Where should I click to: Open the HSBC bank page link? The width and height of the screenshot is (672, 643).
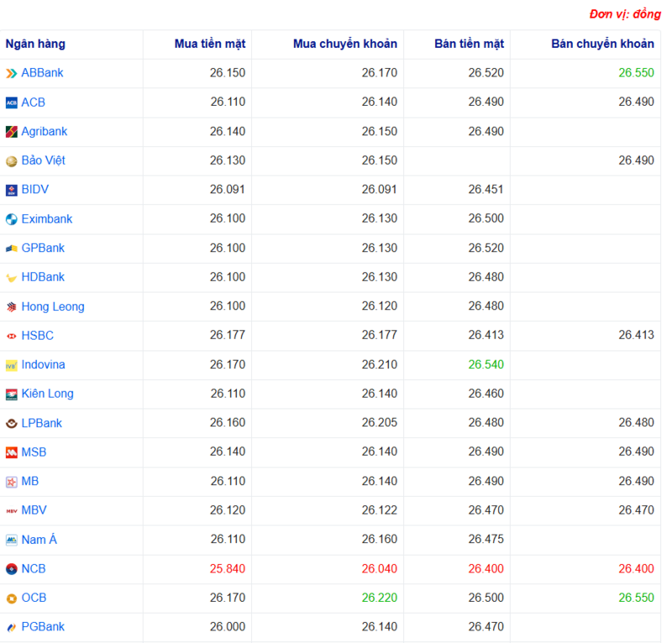tap(38, 335)
